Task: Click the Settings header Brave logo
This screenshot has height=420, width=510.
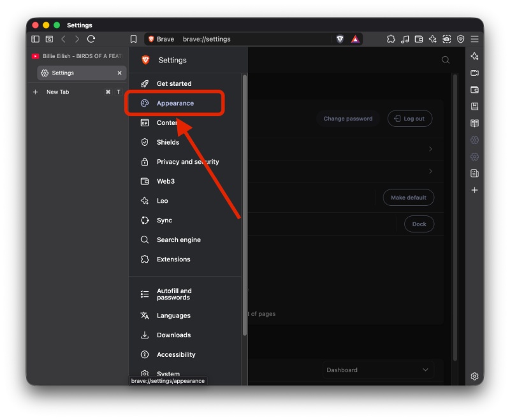Action: click(145, 60)
